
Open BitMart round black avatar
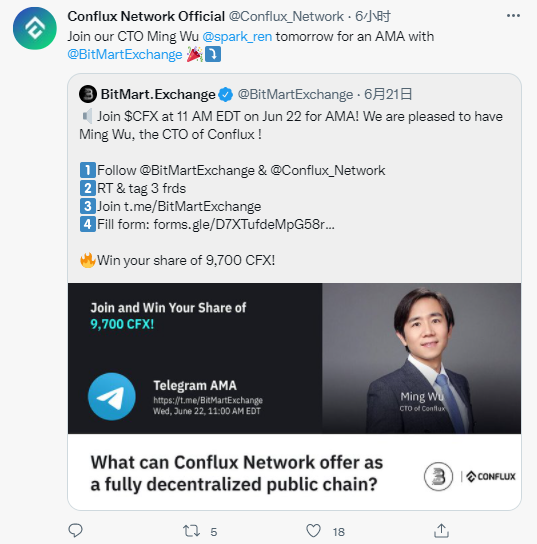pyautogui.click(x=88, y=94)
